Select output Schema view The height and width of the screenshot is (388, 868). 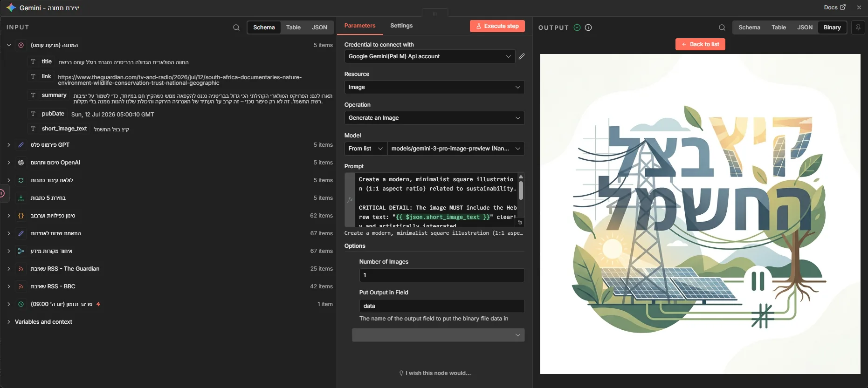pyautogui.click(x=749, y=27)
